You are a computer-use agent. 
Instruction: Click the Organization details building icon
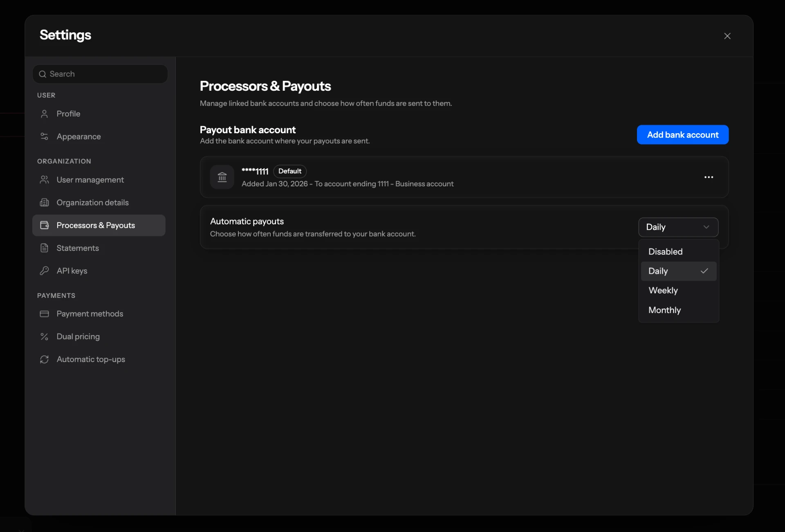coord(44,203)
